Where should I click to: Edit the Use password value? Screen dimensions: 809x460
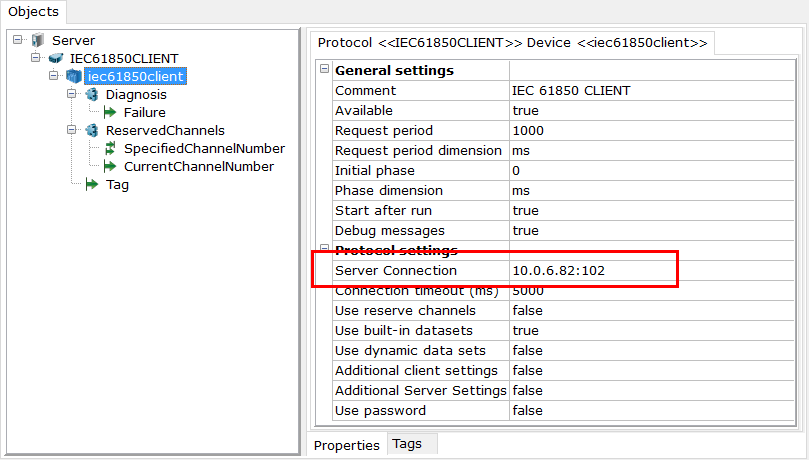[652, 410]
